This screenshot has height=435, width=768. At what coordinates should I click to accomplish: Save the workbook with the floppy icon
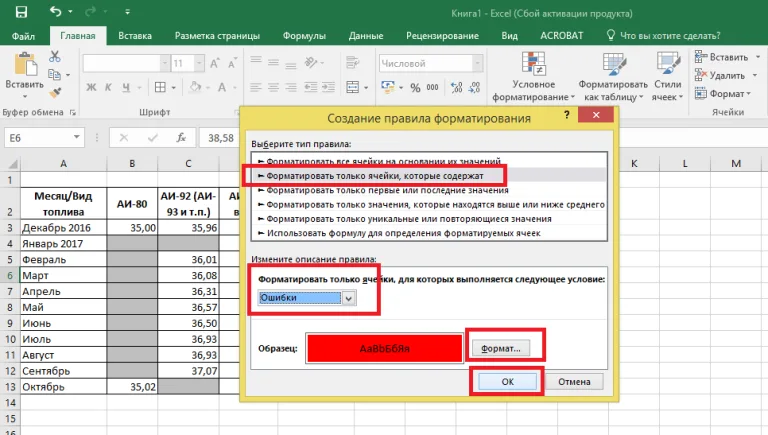pos(21,11)
